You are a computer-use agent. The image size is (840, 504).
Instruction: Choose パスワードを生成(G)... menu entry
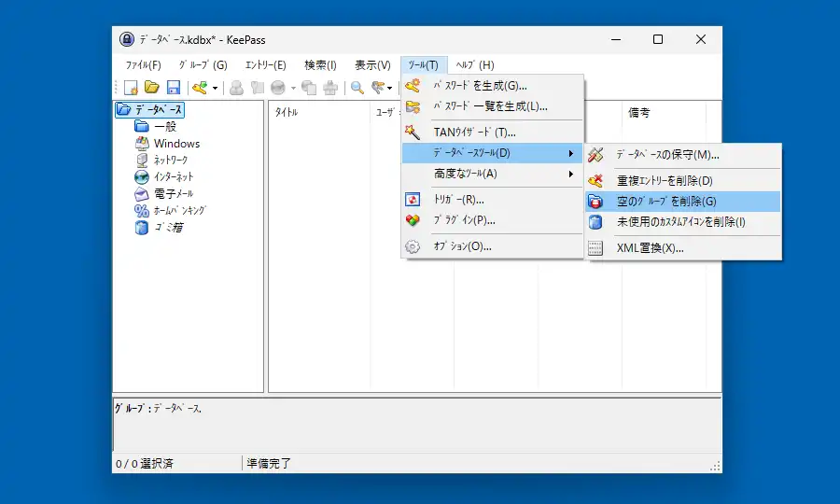pos(492,86)
